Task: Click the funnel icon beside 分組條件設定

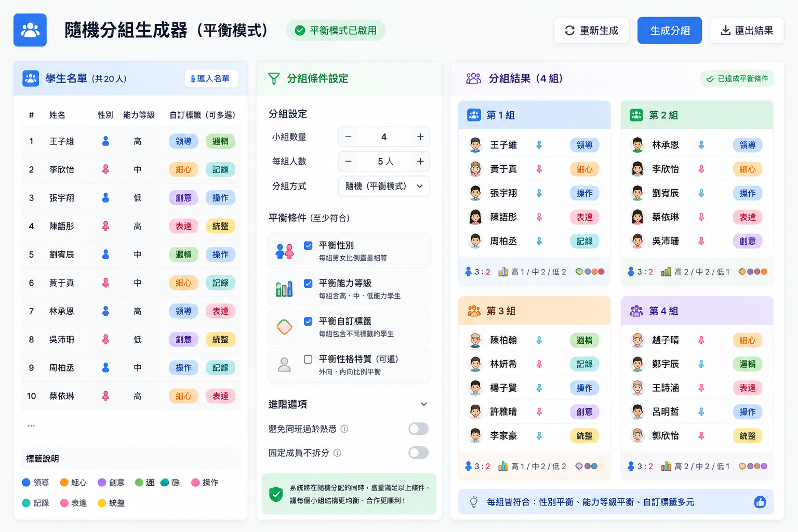Action: [x=274, y=78]
